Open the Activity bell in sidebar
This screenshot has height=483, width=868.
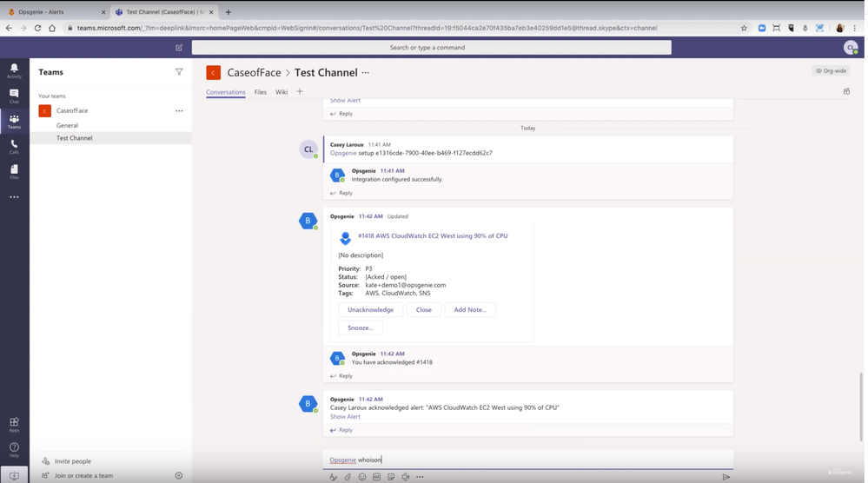pos(14,69)
